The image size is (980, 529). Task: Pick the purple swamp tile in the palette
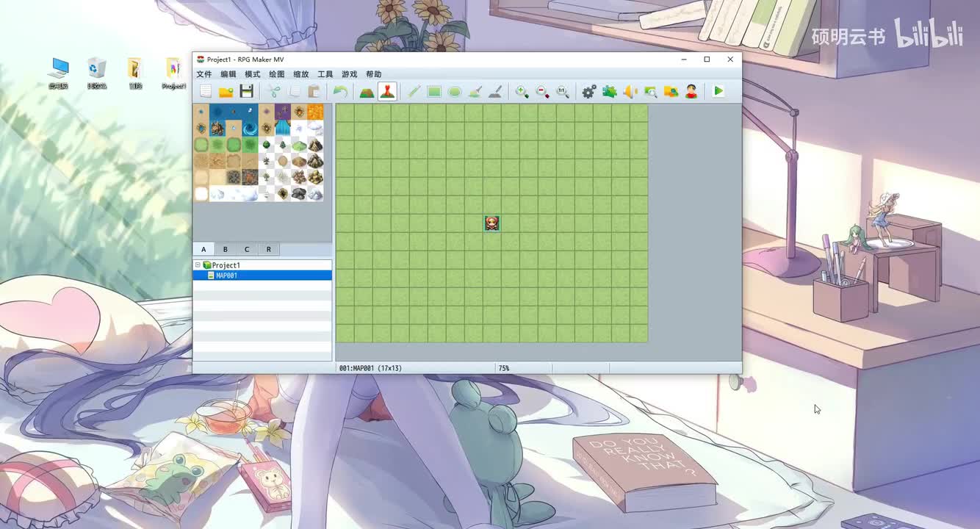[283, 112]
